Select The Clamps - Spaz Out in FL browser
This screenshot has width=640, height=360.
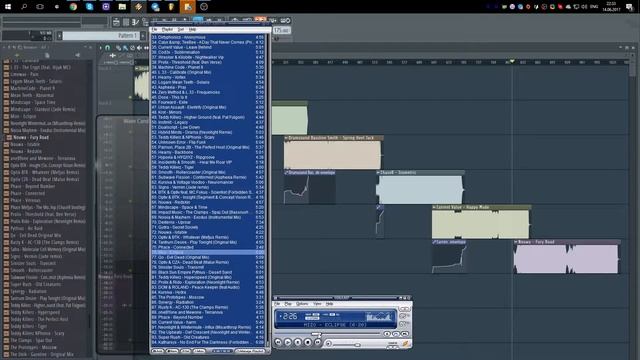[31, 340]
